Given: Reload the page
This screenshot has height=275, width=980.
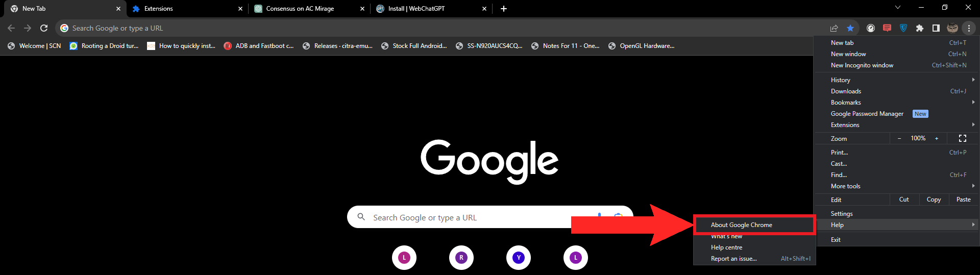Looking at the screenshot, I should pos(44,28).
